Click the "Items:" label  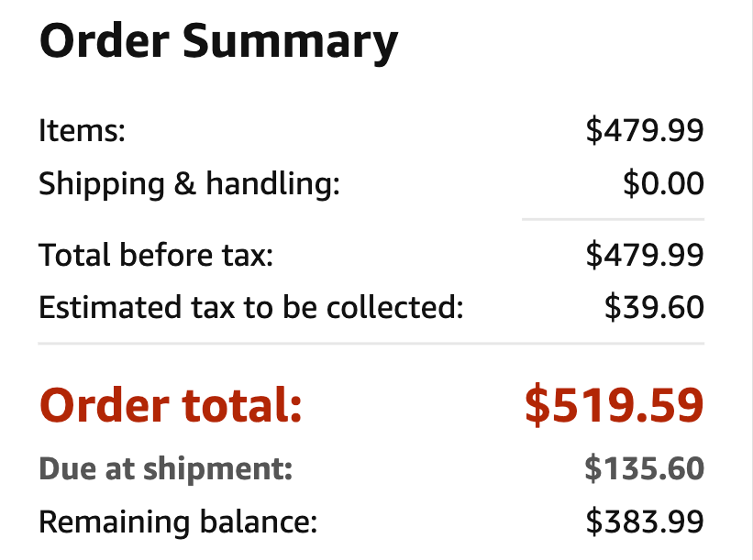click(x=82, y=131)
